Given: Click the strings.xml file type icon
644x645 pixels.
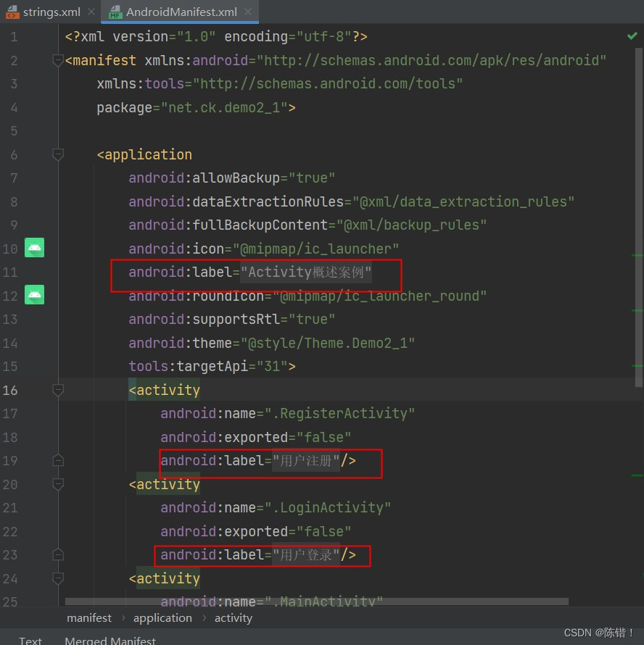Looking at the screenshot, I should [12, 12].
